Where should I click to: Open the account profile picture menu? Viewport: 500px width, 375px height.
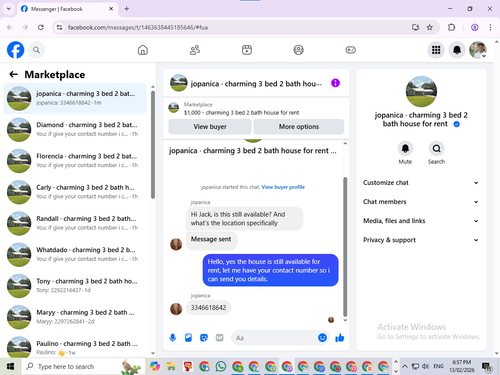tap(478, 50)
